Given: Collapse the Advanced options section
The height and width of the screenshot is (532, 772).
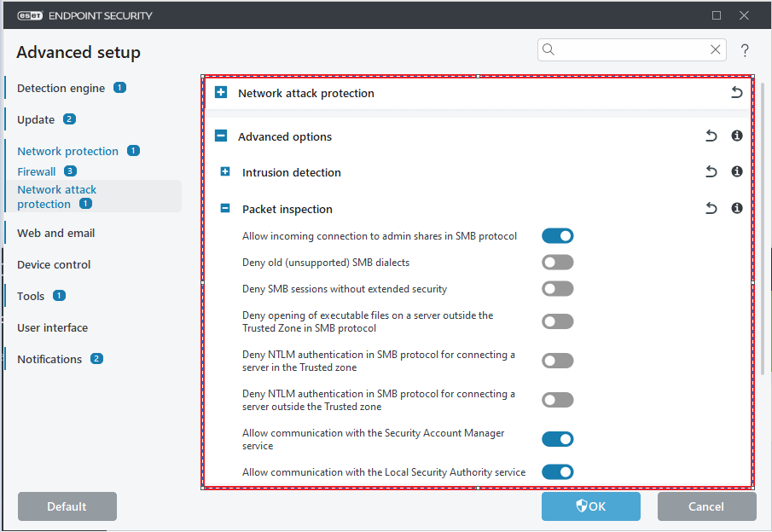Looking at the screenshot, I should point(221,136).
